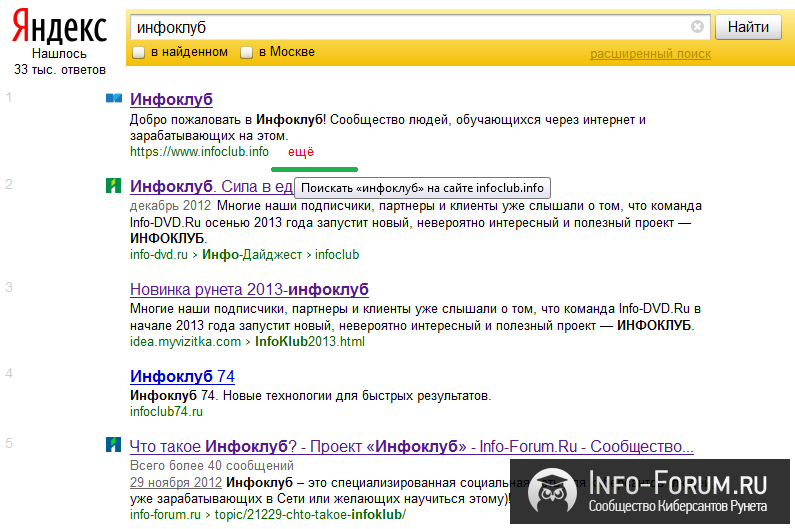Open 'Что такое Инфоклуб?' forum result
Image resolution: width=795 pixels, height=529 pixels.
(412, 446)
